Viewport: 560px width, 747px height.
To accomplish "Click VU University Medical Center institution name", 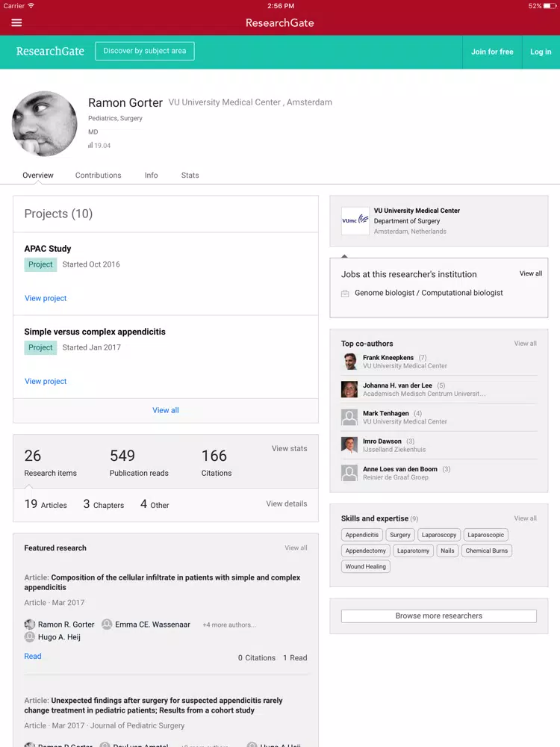I will click(417, 211).
